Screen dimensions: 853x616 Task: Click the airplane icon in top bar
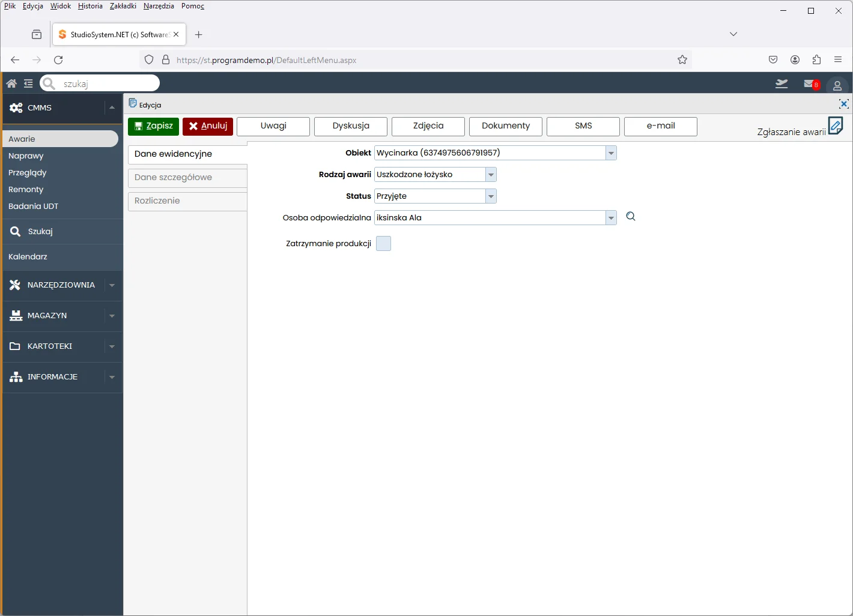pyautogui.click(x=782, y=84)
